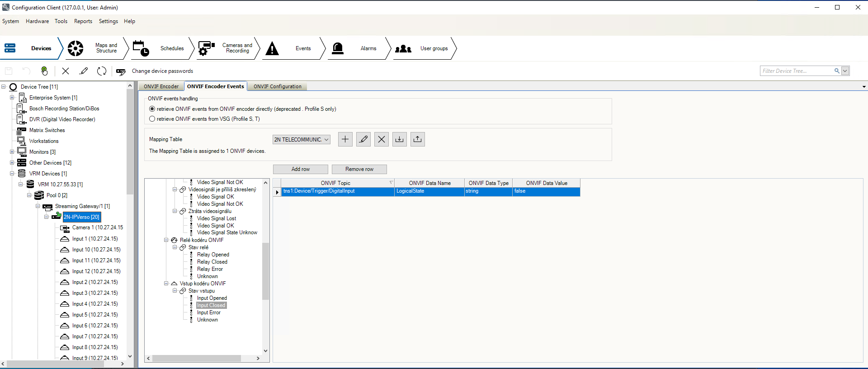Collapse the Streaming Gateway/1 node
Viewport: 868px width, 369px height.
(x=38, y=206)
